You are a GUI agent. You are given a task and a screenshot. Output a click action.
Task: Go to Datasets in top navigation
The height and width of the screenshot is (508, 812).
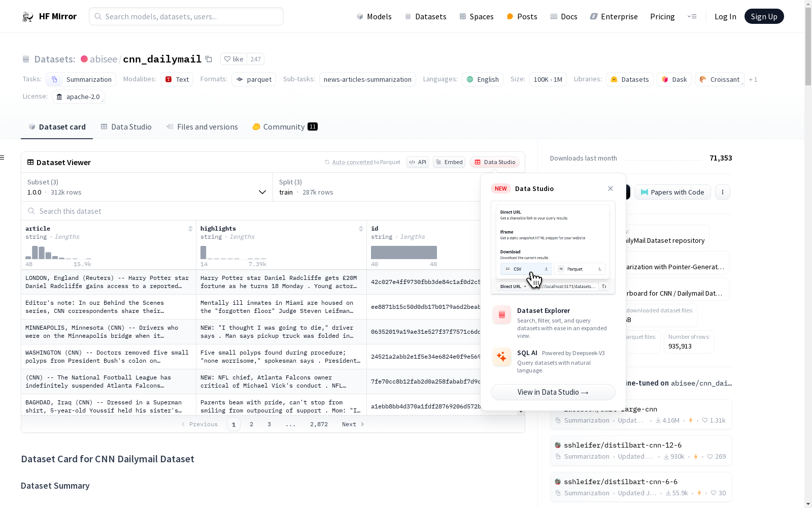[x=425, y=16]
